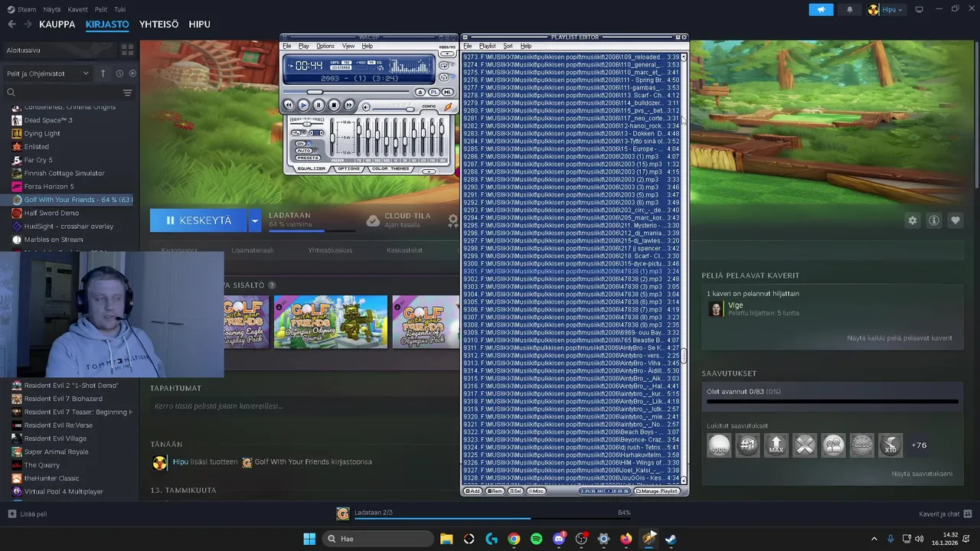Open dropdown arrow next to Keskeytä

point(255,220)
